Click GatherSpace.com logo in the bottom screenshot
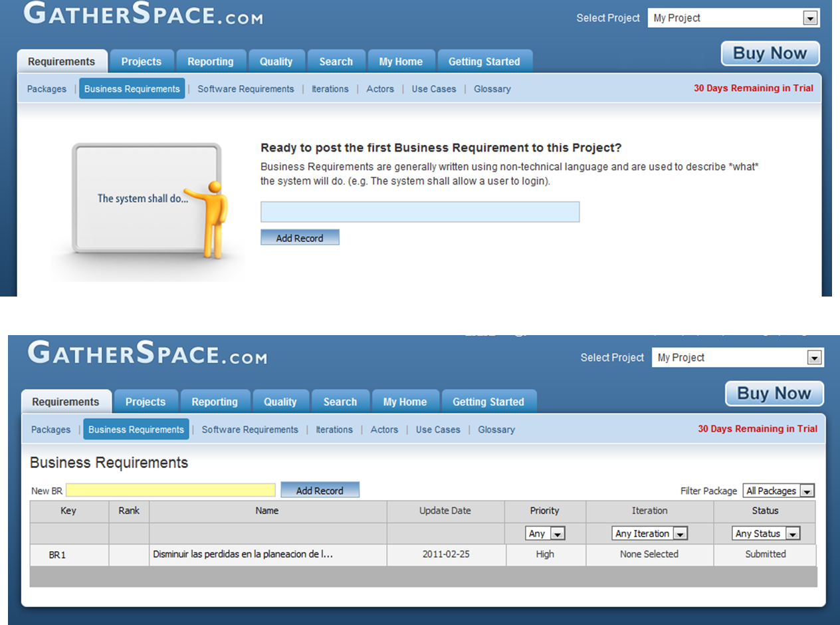This screenshot has width=840, height=625. (x=147, y=352)
